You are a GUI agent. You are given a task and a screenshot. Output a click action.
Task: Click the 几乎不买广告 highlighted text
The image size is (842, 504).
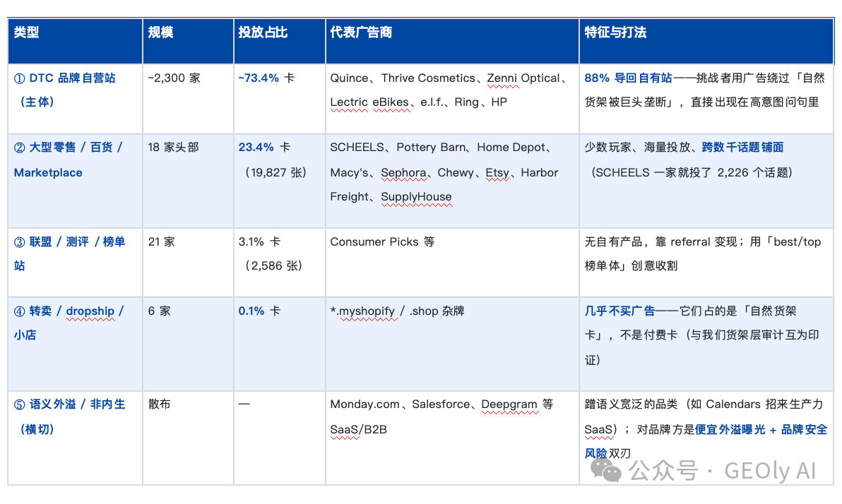619,311
